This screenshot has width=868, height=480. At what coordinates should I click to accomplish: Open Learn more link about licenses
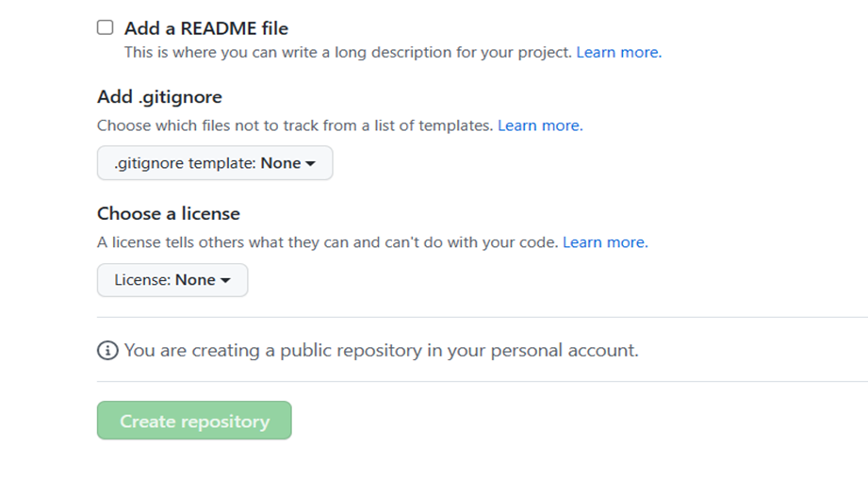(x=606, y=242)
